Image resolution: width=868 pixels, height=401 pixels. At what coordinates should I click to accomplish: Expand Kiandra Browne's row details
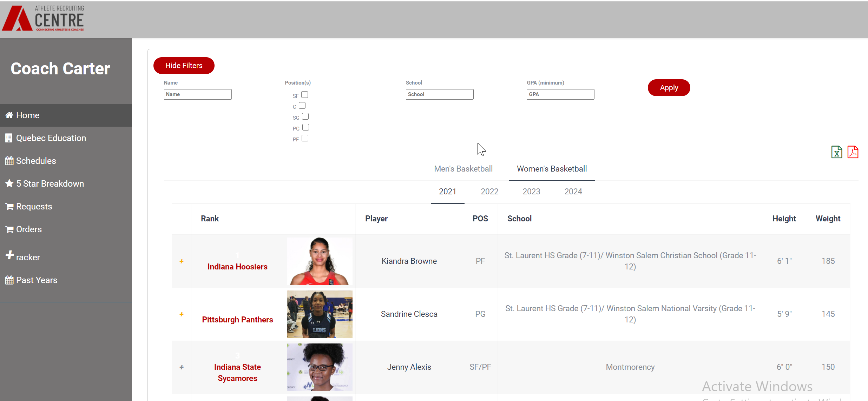click(182, 261)
